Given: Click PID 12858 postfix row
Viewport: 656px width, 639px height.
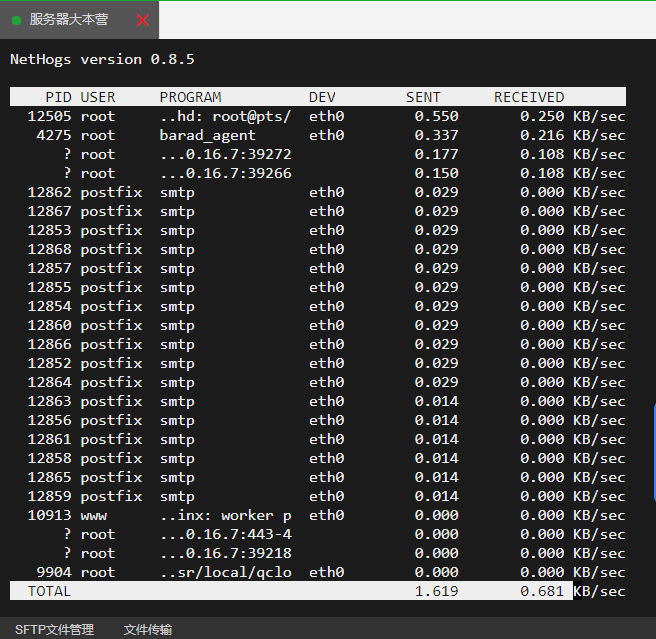Looking at the screenshot, I should pyautogui.click(x=318, y=458).
